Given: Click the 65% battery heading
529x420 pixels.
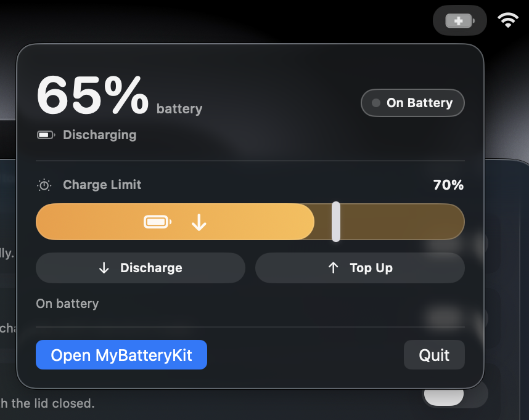Looking at the screenshot, I should (91, 95).
